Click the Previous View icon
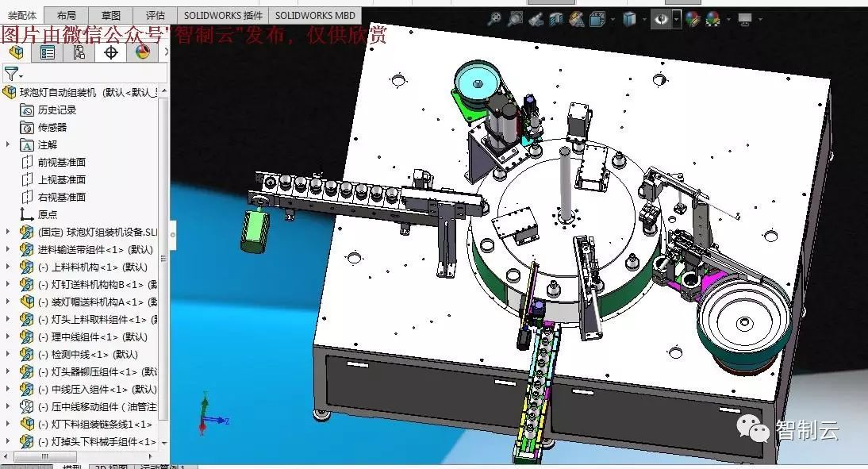This screenshot has width=868, height=469. pos(536,19)
